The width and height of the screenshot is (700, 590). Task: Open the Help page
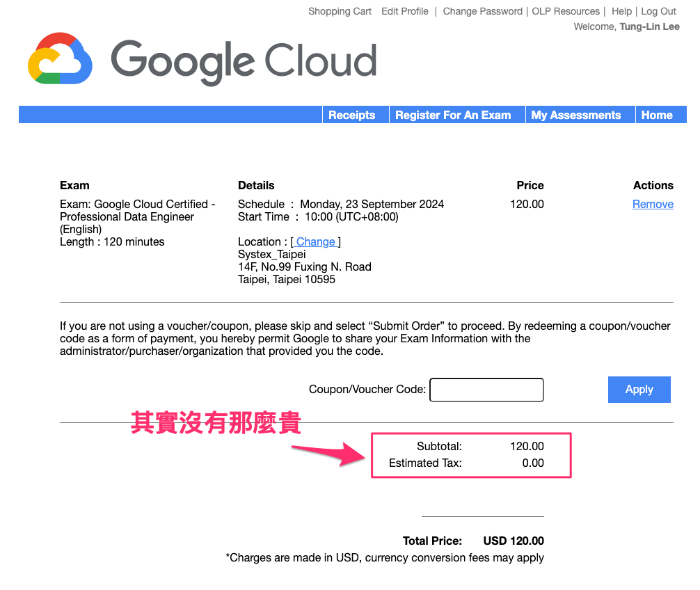click(x=621, y=11)
